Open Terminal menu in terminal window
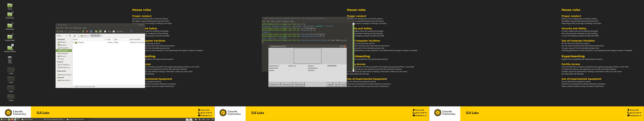Screen dimensions: 644x121 (x=286, y=22)
